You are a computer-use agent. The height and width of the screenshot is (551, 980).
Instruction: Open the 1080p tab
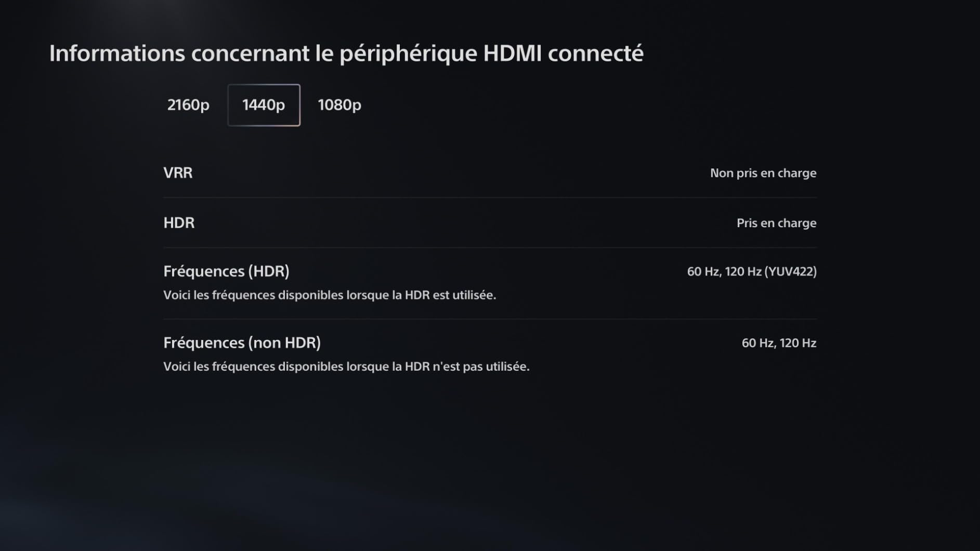[x=339, y=105]
